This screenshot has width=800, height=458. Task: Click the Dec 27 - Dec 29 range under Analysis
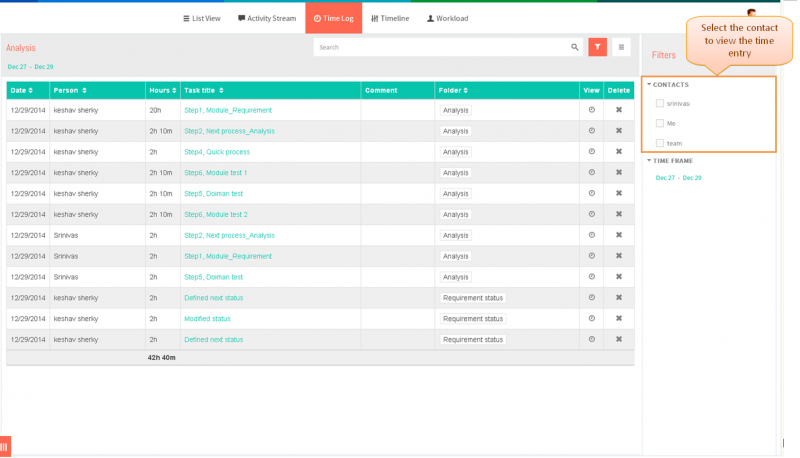point(31,67)
